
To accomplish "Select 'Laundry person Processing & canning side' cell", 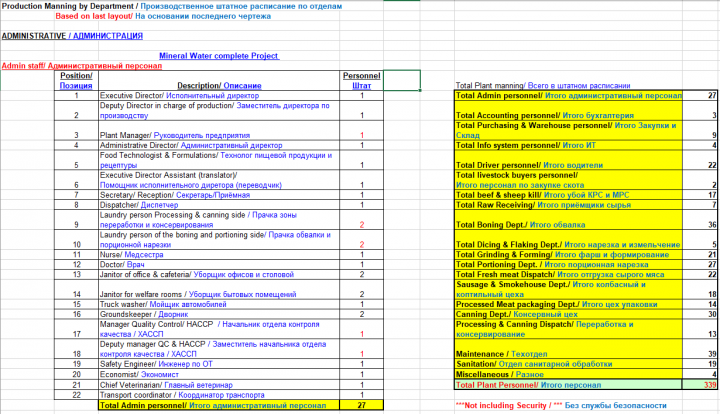I will pos(219,220).
